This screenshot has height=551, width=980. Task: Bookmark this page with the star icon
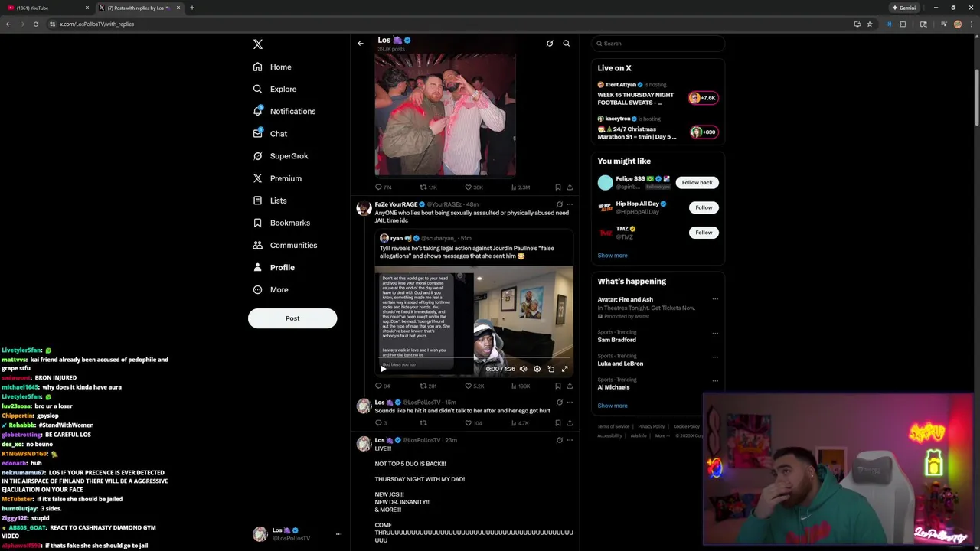[x=870, y=24]
